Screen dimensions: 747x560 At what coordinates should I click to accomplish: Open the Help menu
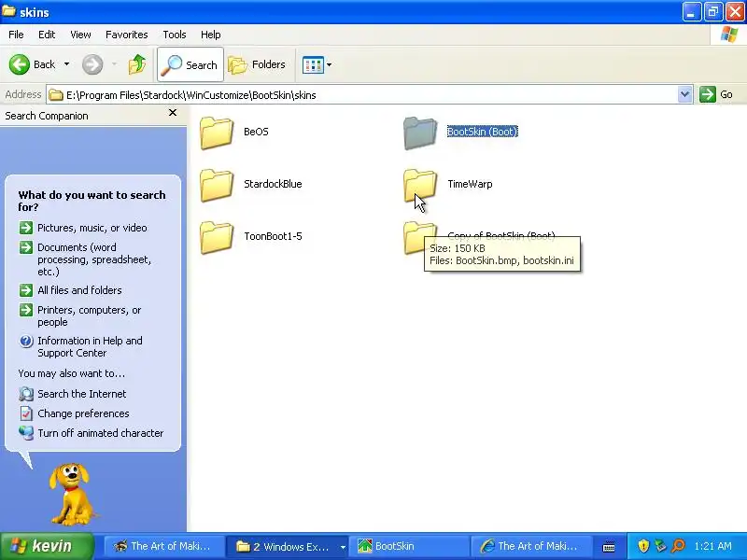[x=211, y=35]
